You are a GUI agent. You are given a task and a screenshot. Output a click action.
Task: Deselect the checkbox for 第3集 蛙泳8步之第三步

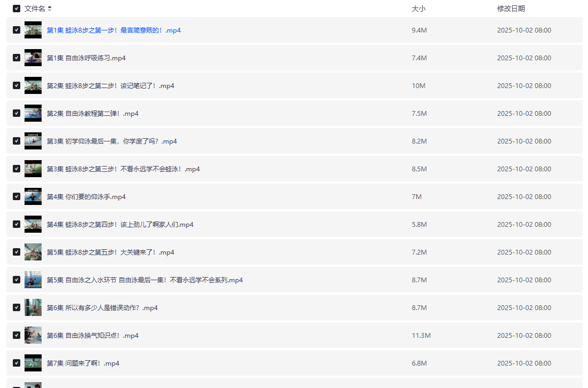[17, 169]
